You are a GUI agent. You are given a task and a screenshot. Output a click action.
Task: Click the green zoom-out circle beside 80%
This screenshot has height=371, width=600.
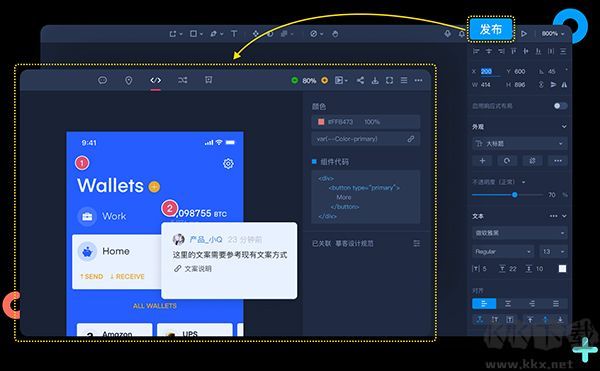pos(295,80)
